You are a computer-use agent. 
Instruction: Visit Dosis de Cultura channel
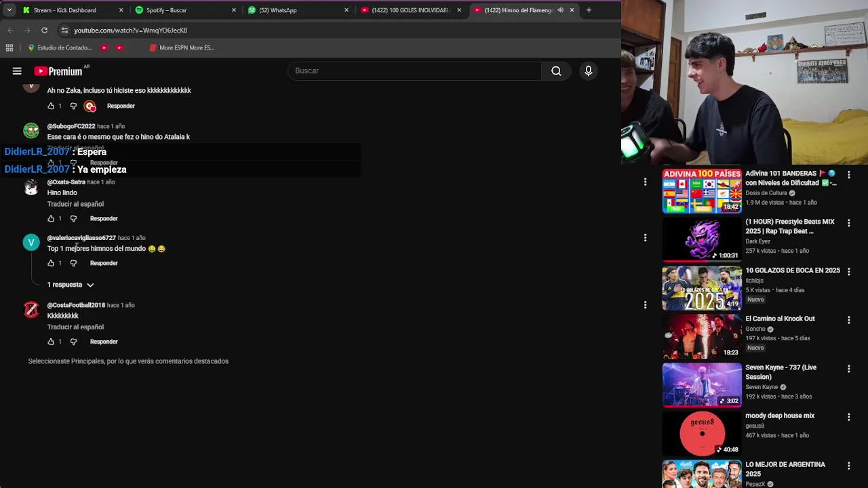point(766,193)
